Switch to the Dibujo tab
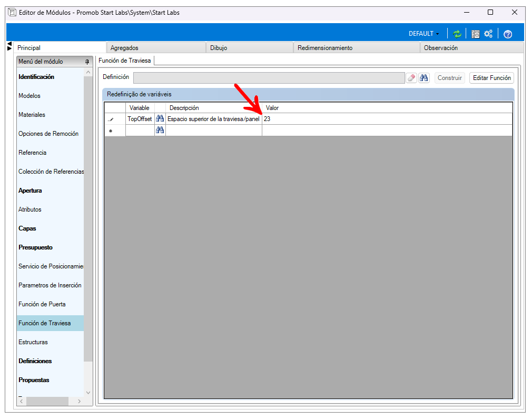 pos(250,48)
